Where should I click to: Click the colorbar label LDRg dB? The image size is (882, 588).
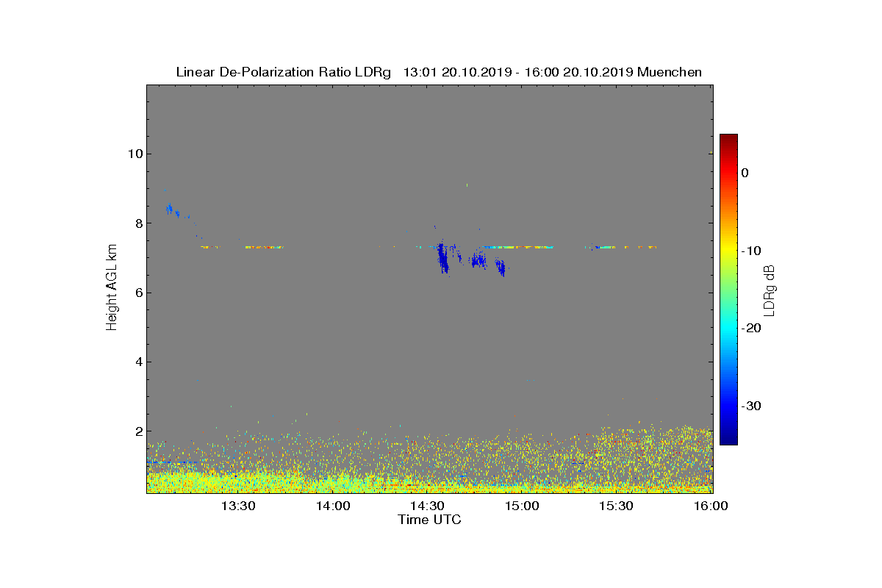(770, 290)
